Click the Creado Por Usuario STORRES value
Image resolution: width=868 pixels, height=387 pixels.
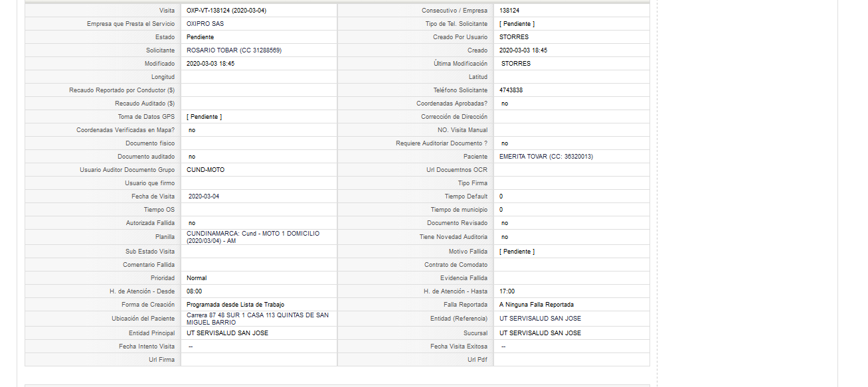point(514,37)
